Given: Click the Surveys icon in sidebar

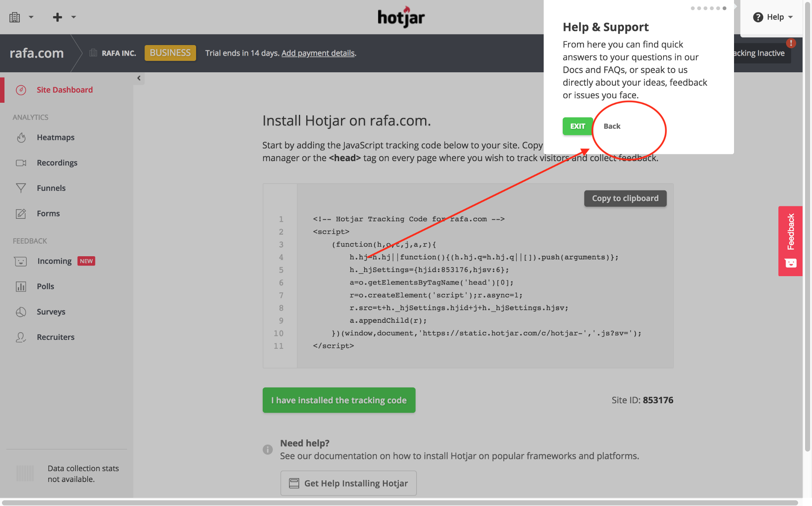Looking at the screenshot, I should point(20,311).
